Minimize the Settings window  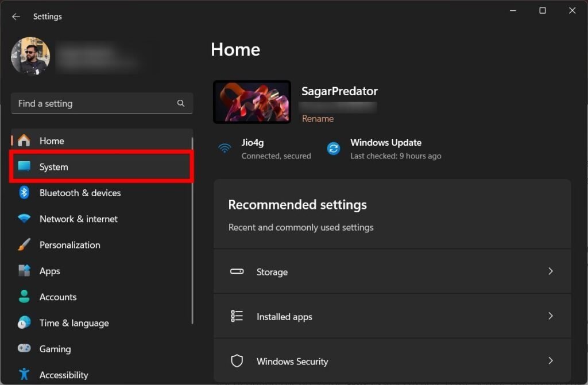point(513,10)
